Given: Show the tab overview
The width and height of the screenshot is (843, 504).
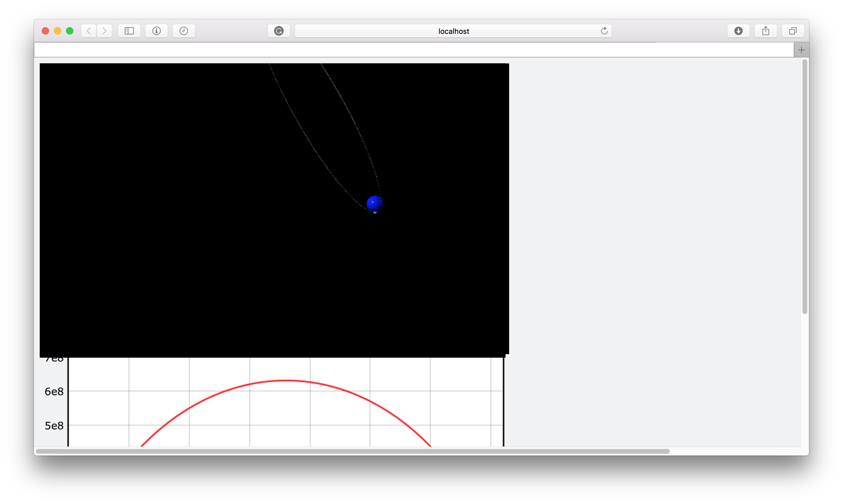Looking at the screenshot, I should click(793, 31).
